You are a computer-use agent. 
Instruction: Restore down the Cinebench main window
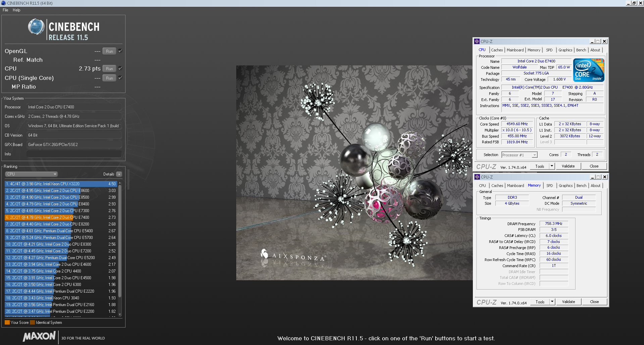pos(634,3)
